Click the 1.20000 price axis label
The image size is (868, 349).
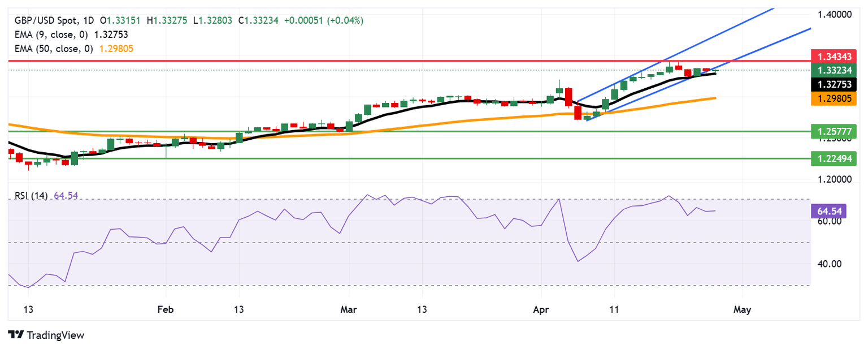(834, 179)
